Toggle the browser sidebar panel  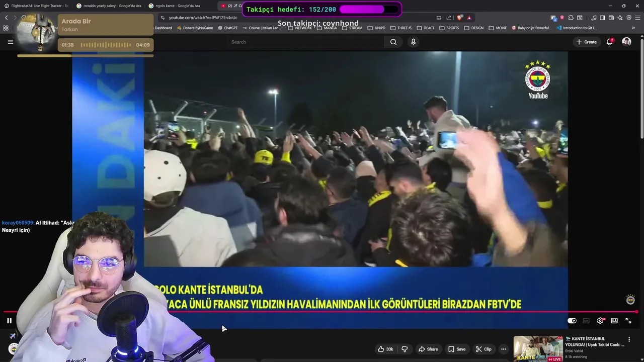(x=602, y=18)
